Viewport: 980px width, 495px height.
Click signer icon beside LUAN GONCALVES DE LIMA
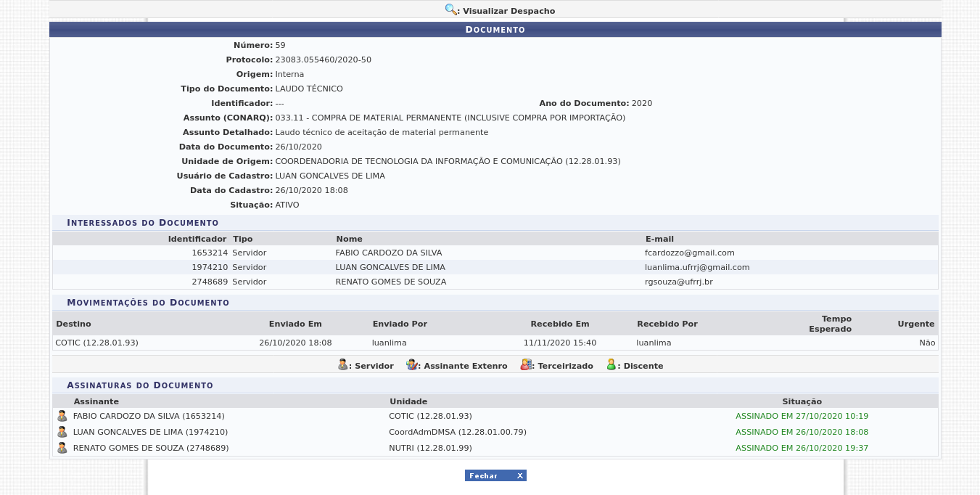pos(62,433)
